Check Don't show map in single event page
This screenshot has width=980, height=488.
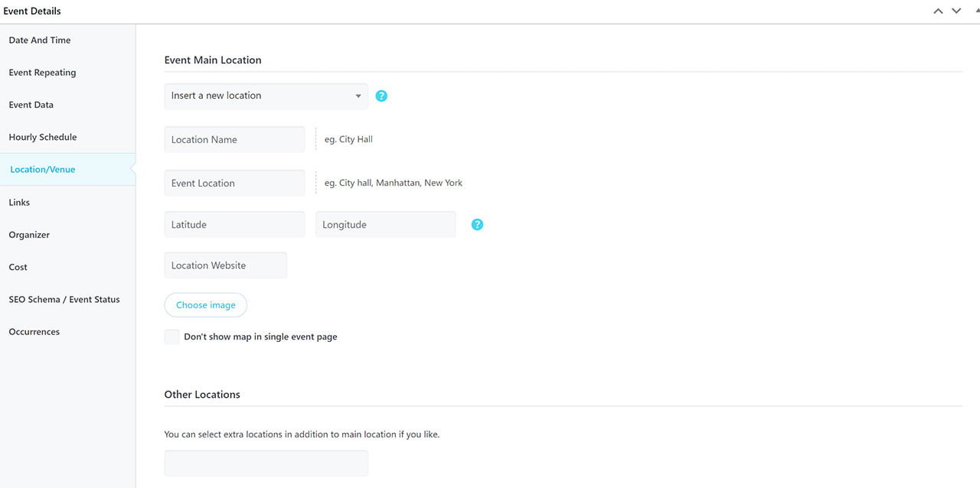pos(172,337)
